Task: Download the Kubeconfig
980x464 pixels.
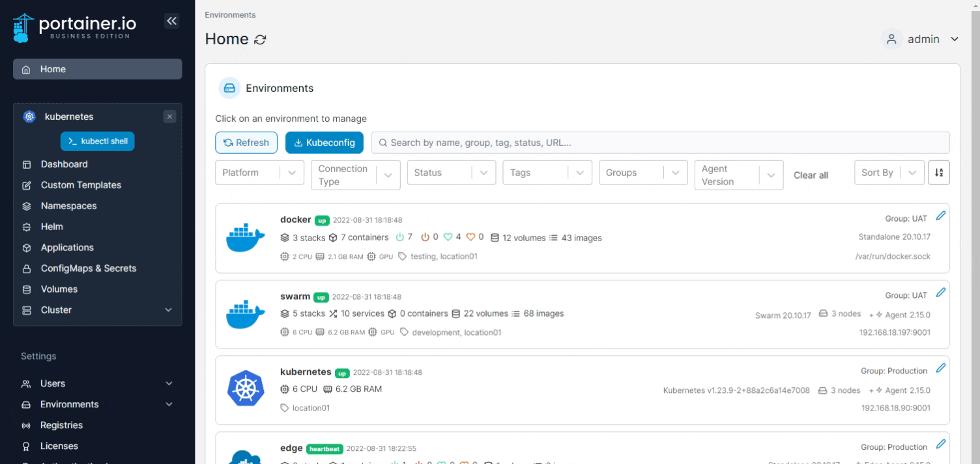Action: coord(324,143)
